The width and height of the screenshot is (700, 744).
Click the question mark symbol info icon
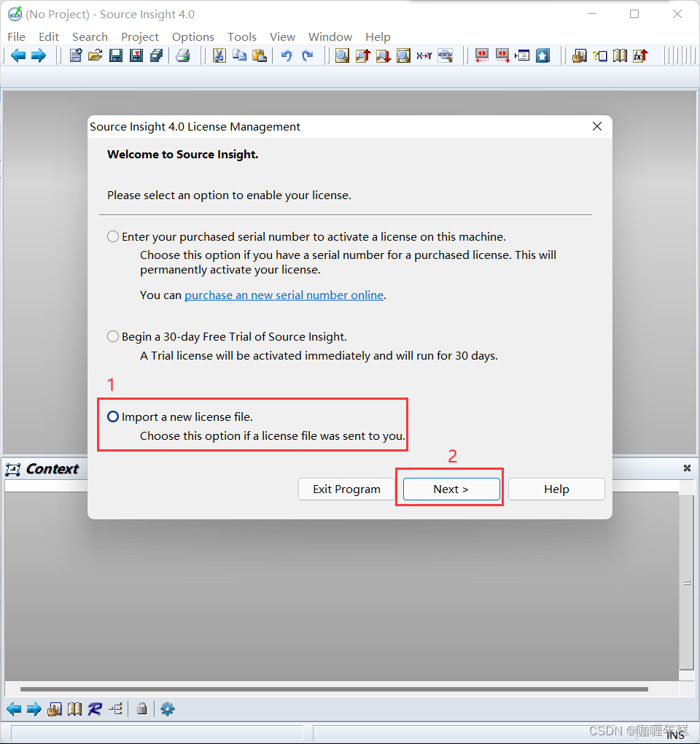click(600, 55)
